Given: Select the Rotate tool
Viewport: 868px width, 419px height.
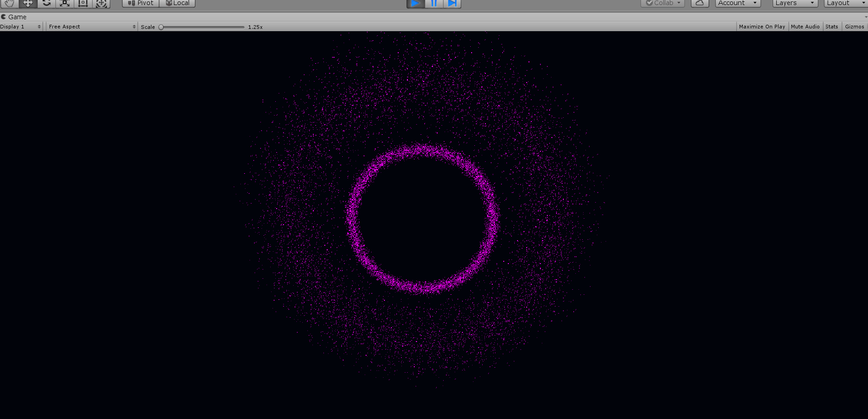Looking at the screenshot, I should tap(46, 3).
